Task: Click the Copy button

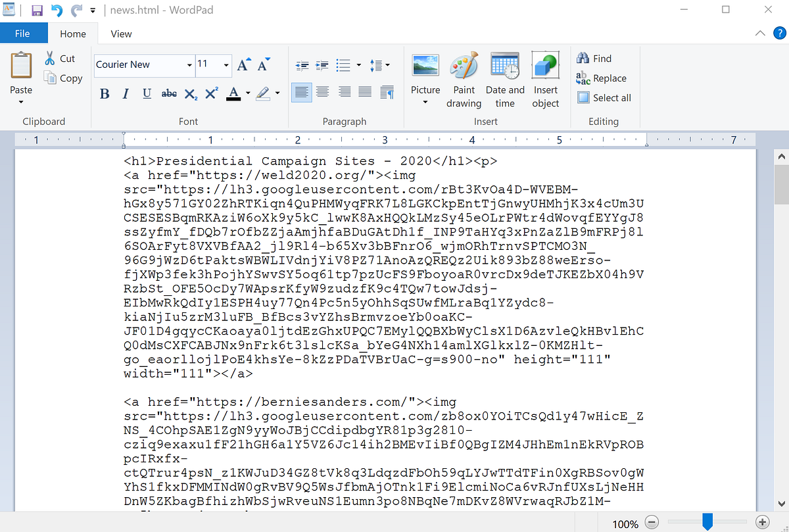Action: click(x=63, y=78)
